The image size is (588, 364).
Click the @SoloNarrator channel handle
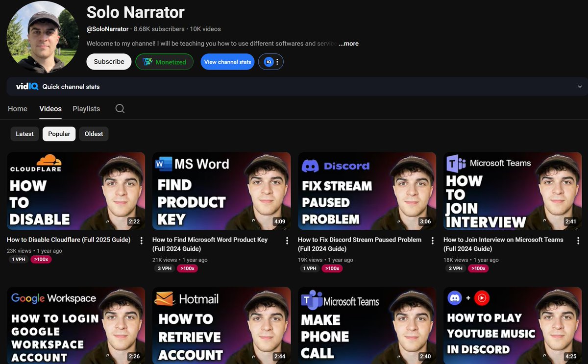click(x=107, y=29)
